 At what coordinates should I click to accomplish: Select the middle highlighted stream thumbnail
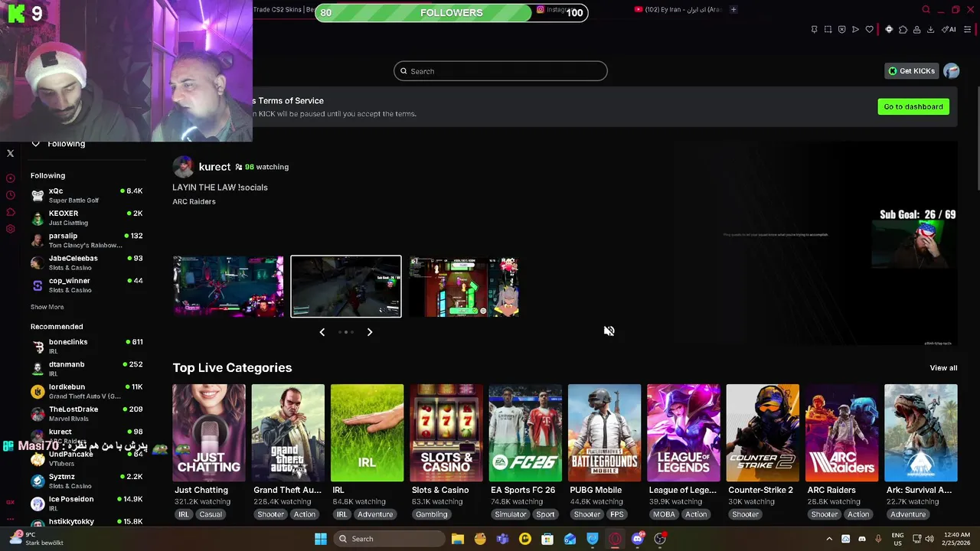coord(346,286)
